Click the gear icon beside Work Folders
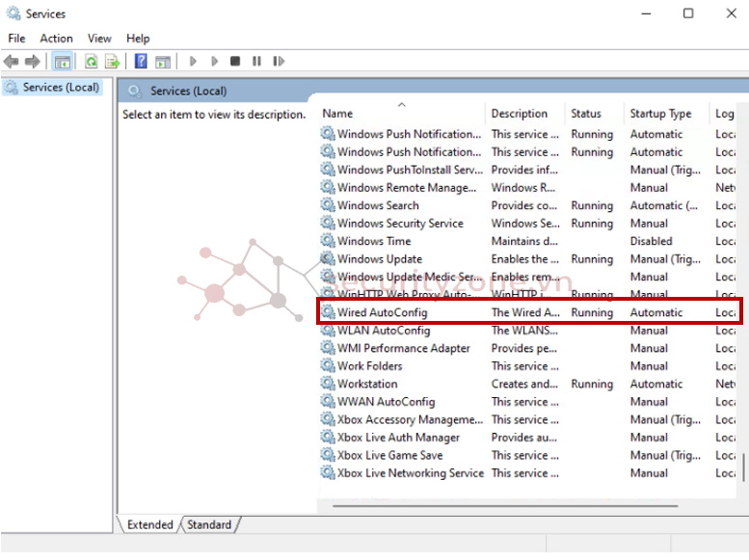 tap(328, 365)
